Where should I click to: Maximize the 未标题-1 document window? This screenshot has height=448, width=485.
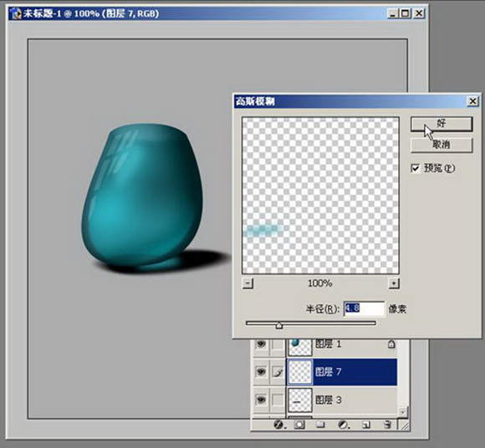[406, 13]
